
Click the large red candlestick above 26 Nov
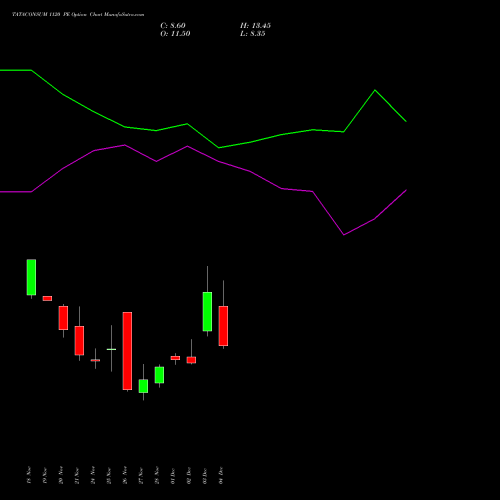[x=127, y=351]
